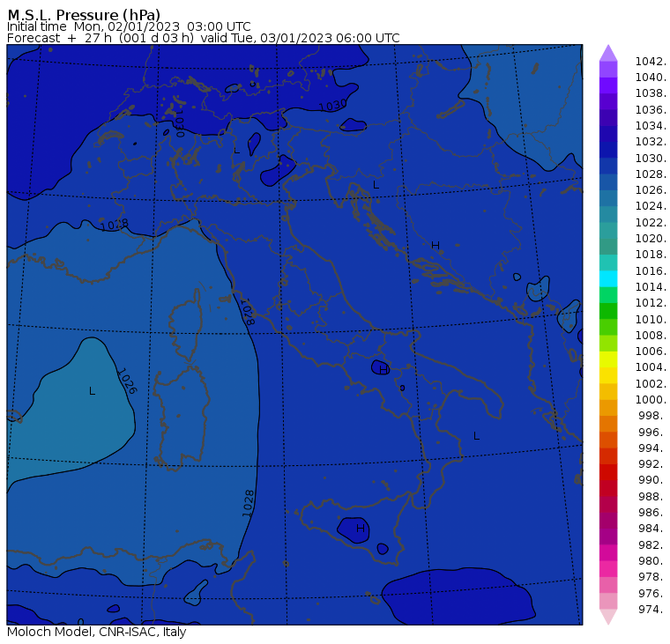Click the '978.' legend label
Image resolution: width=670 pixels, height=644 pixels.
tap(652, 577)
